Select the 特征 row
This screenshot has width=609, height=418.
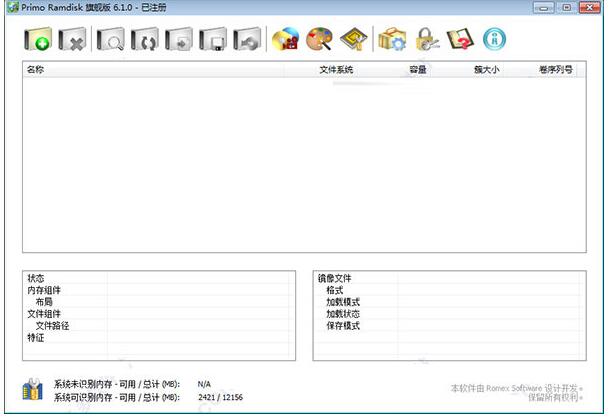[x=158, y=338]
